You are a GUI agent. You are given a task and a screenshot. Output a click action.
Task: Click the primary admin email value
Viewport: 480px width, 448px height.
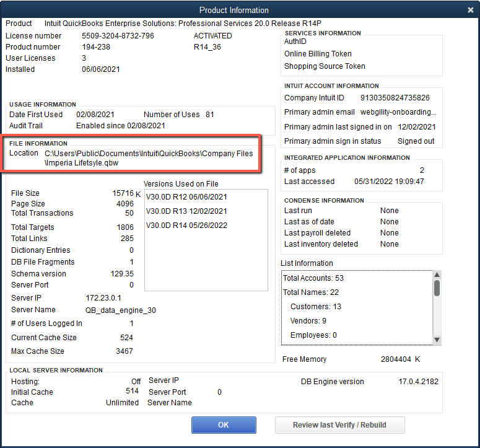pyautogui.click(x=398, y=112)
